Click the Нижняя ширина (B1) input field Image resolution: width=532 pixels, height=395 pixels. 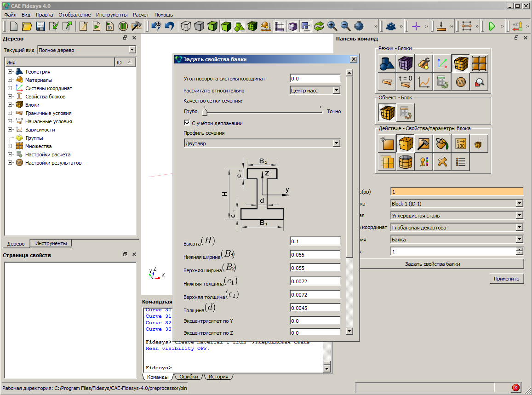pyautogui.click(x=315, y=254)
